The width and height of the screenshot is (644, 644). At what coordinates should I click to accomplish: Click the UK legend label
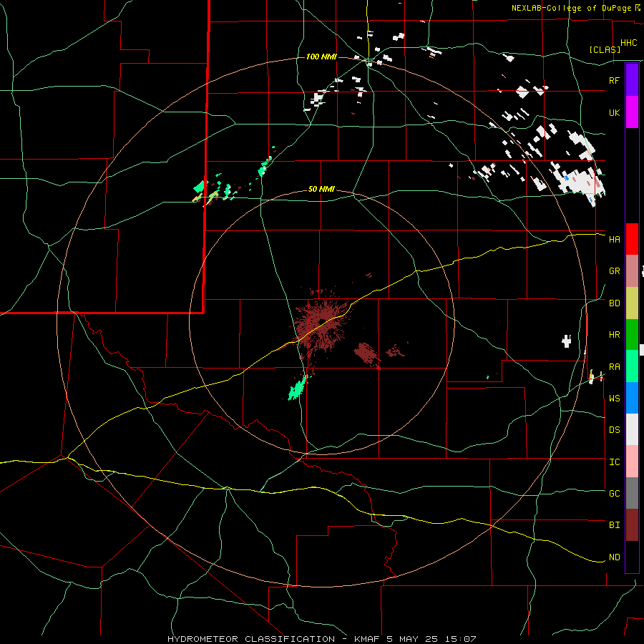(x=614, y=112)
